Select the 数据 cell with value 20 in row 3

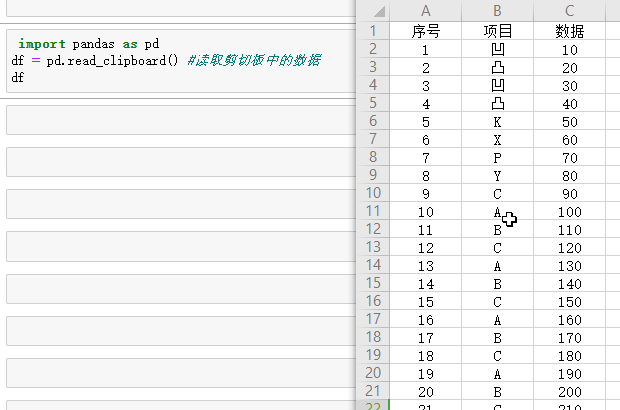[x=569, y=68]
